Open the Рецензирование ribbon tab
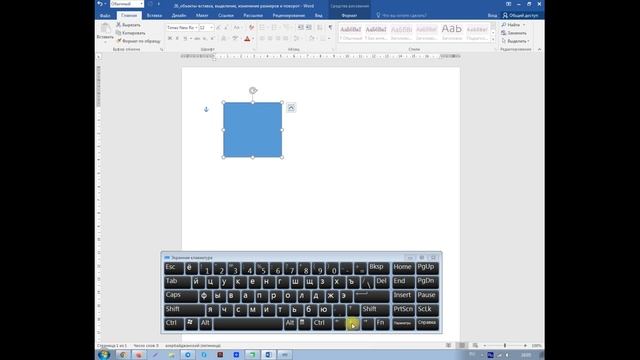 click(289, 16)
